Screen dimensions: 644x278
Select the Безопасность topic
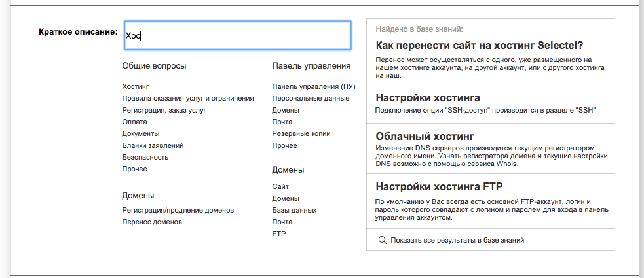[145, 158]
